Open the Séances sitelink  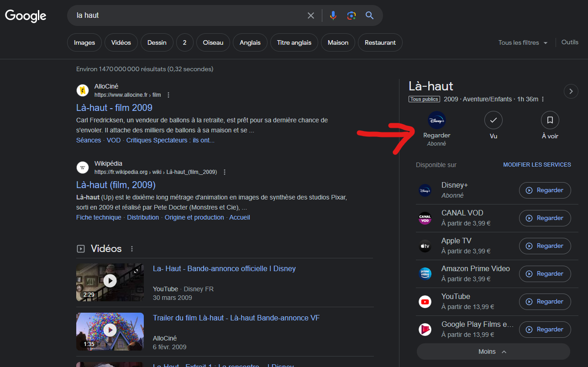(89, 140)
